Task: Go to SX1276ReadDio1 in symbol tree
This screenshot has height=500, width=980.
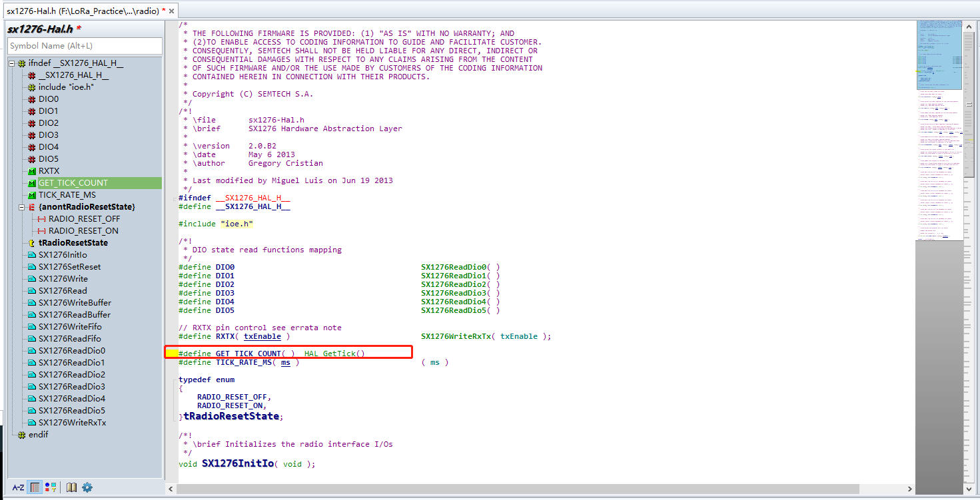Action: point(71,363)
